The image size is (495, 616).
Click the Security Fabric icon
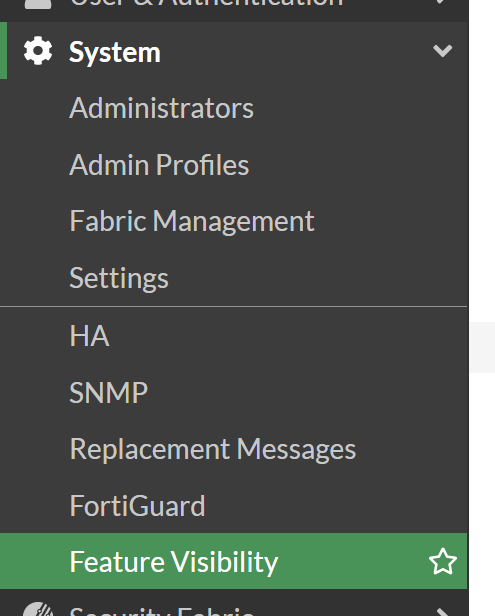tap(38, 609)
